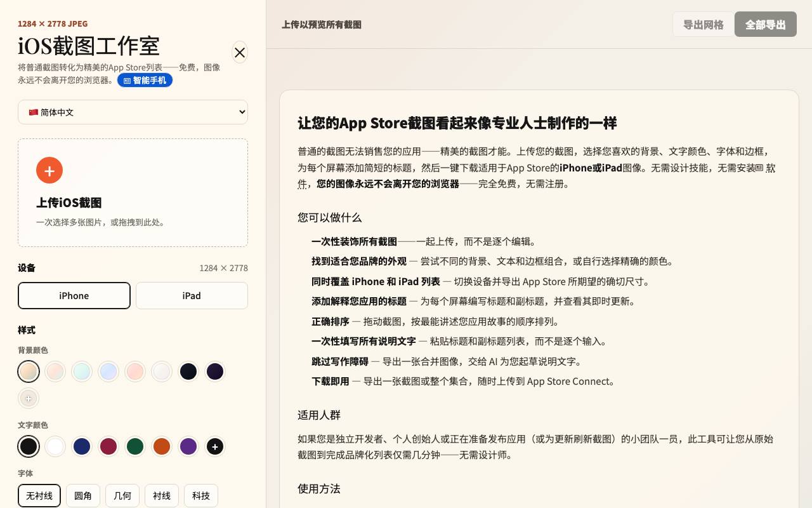
Task: Set text color to navy blue
Action: click(x=82, y=446)
